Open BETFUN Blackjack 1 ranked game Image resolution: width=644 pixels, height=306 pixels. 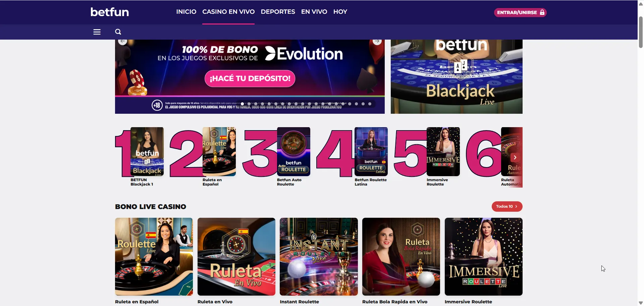click(x=147, y=152)
